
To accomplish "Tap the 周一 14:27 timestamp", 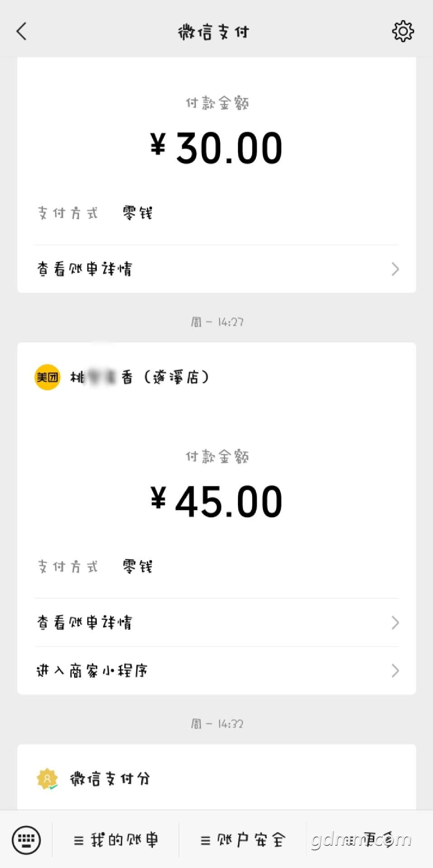I will (217, 322).
